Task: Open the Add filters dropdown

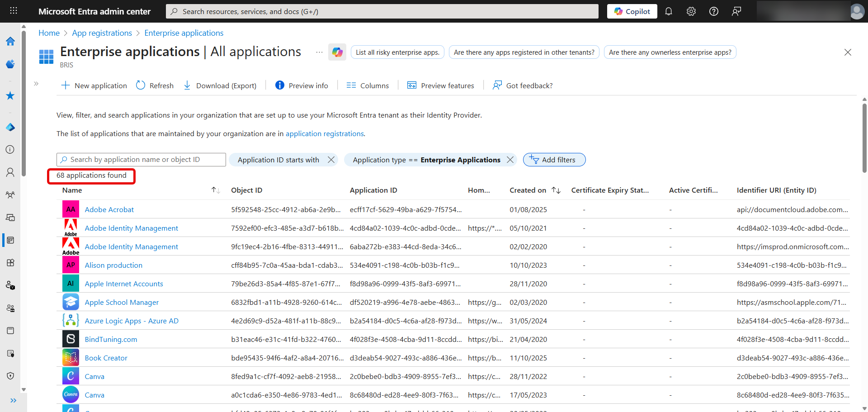Action: point(554,160)
